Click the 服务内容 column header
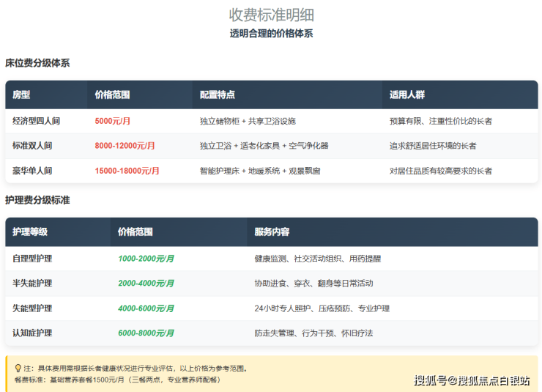 pos(272,232)
